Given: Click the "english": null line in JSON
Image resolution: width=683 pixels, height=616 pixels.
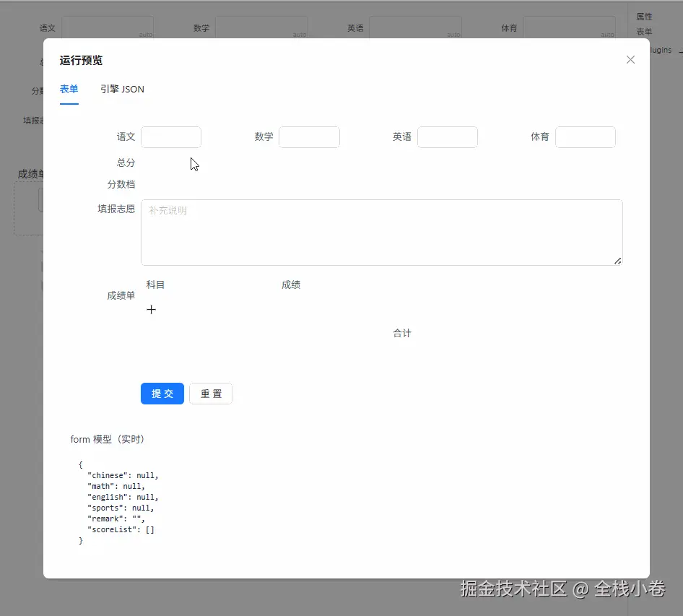Looking at the screenshot, I should [x=123, y=497].
